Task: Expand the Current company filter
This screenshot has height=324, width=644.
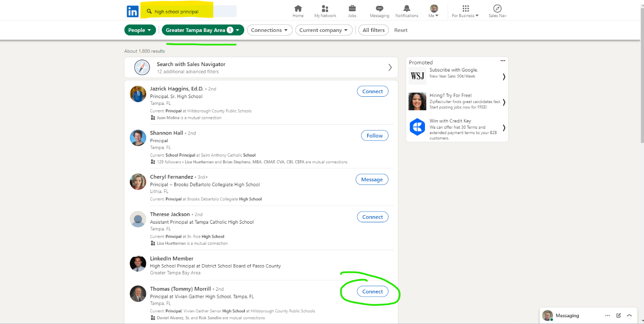Action: pos(324,30)
